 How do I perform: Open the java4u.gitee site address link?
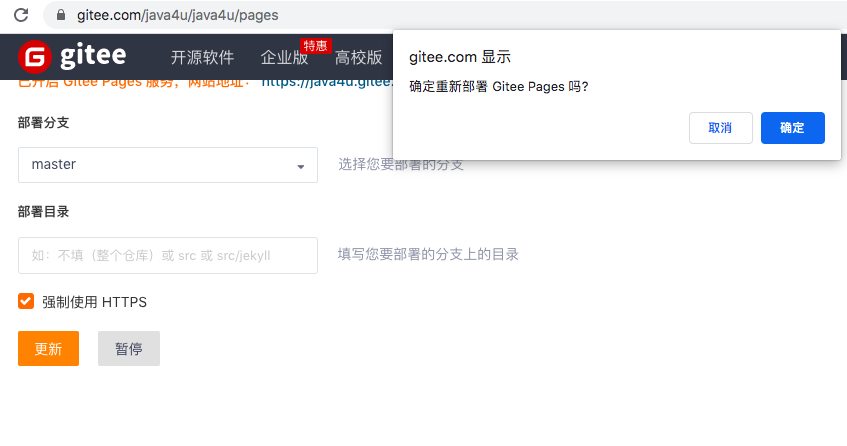[327, 83]
